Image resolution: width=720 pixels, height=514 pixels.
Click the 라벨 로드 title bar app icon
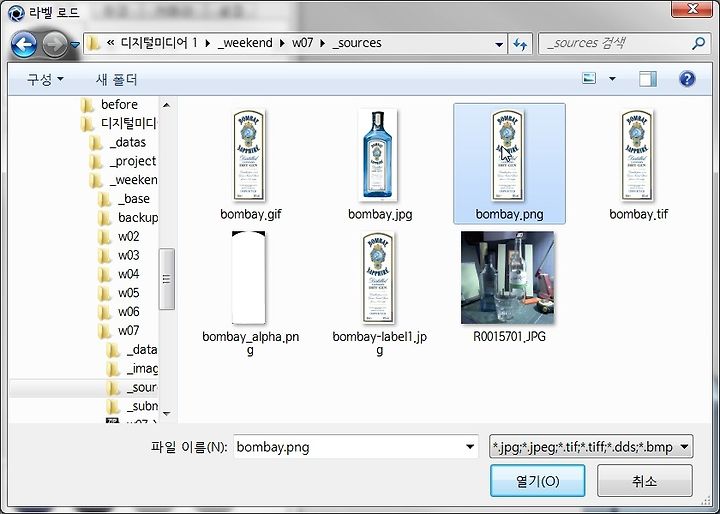(x=16, y=13)
